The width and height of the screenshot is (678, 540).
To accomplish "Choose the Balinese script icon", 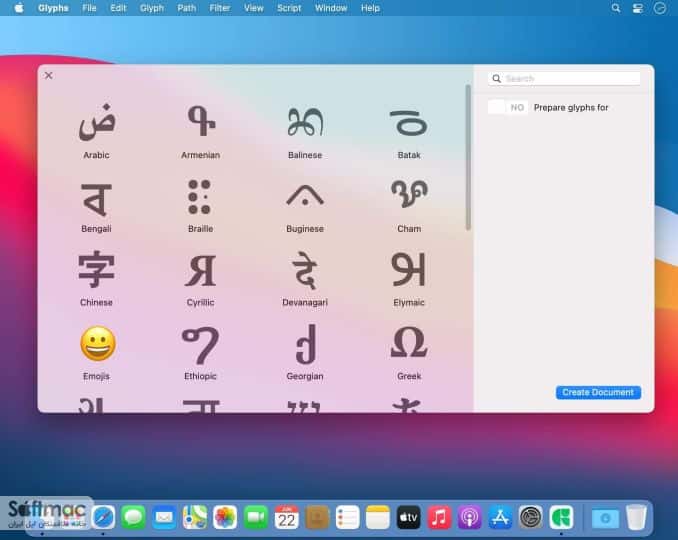I will point(305,122).
